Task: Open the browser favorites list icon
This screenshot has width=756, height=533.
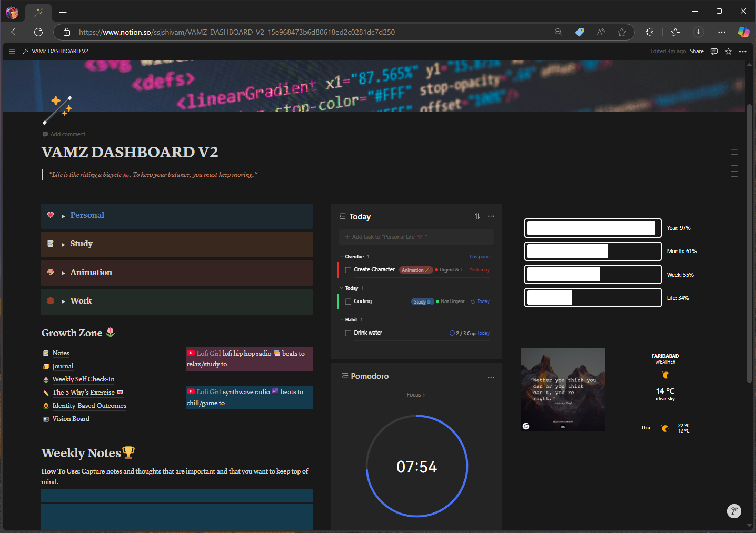Action: click(x=675, y=32)
